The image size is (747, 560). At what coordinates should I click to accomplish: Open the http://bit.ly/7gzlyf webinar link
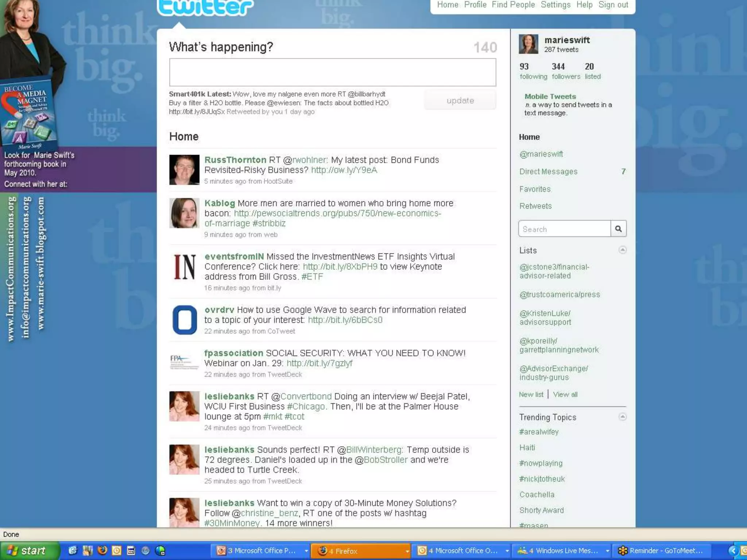click(x=320, y=363)
